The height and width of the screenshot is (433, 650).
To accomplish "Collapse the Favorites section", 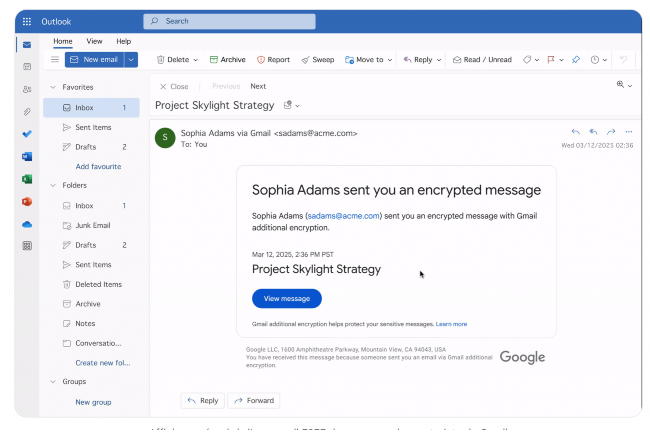I will (53, 87).
